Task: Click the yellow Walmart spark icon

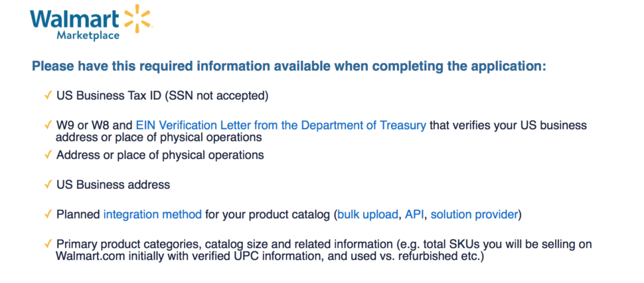Action: click(x=137, y=19)
